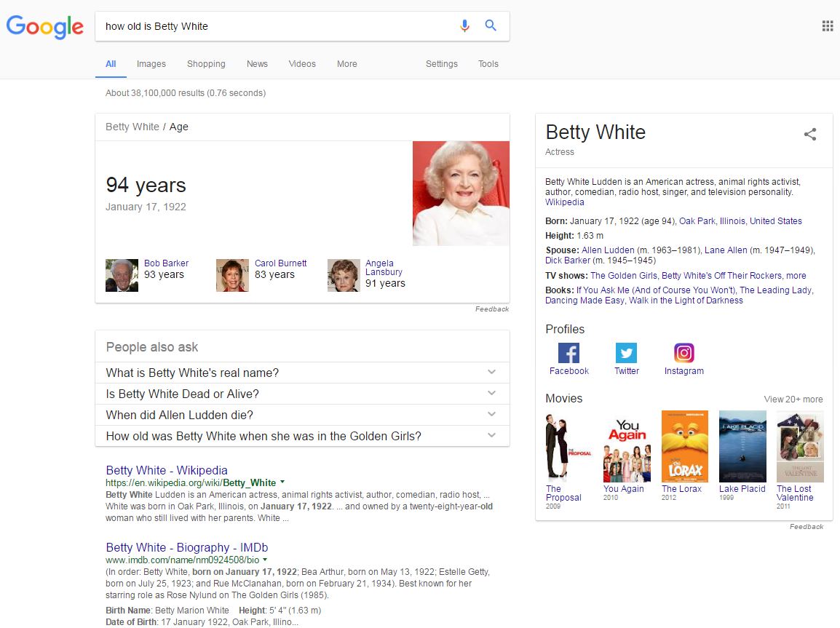The width and height of the screenshot is (840, 628).
Task: Click 'more' after TV shows list
Action: [x=796, y=276]
